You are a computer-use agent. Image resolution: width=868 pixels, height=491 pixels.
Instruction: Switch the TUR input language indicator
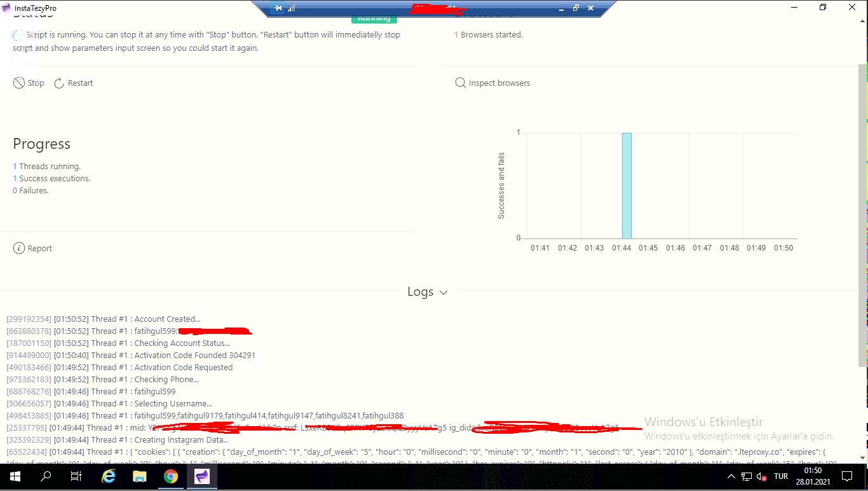(x=781, y=476)
